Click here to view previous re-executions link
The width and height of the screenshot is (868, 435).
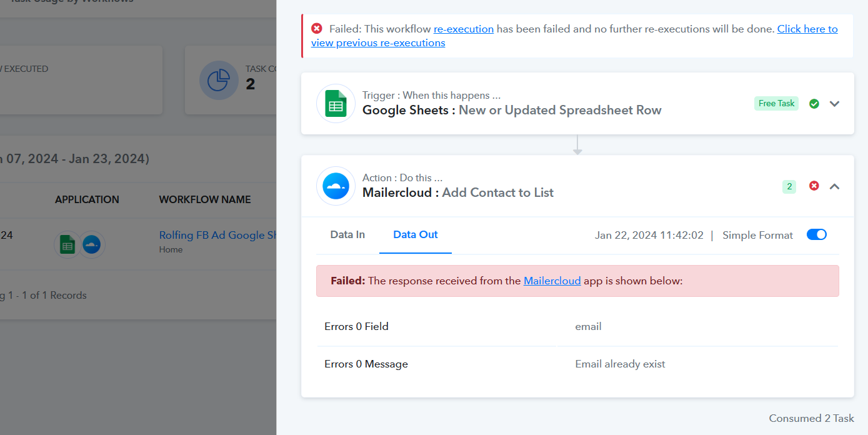[x=574, y=36]
